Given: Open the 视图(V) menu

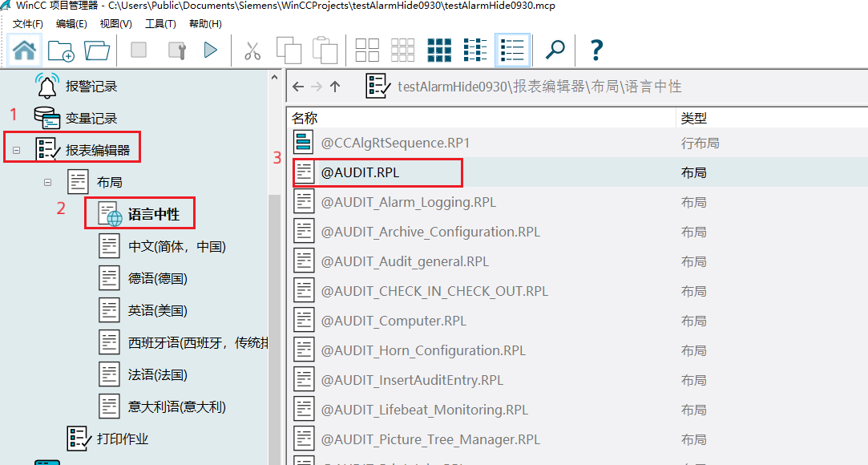Looking at the screenshot, I should 115,23.
